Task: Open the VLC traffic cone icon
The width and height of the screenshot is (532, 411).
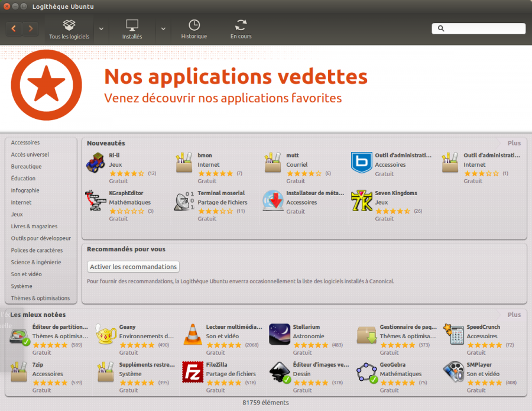Action: click(193, 334)
